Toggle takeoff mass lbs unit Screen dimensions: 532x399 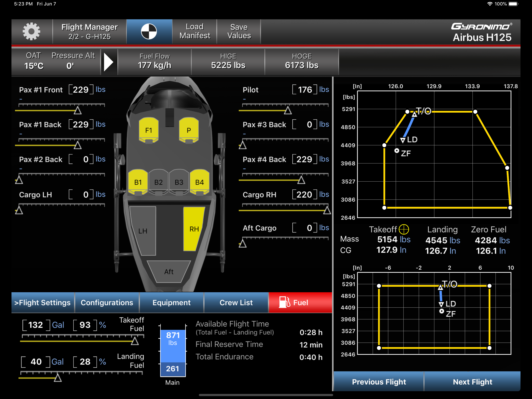coord(405,239)
